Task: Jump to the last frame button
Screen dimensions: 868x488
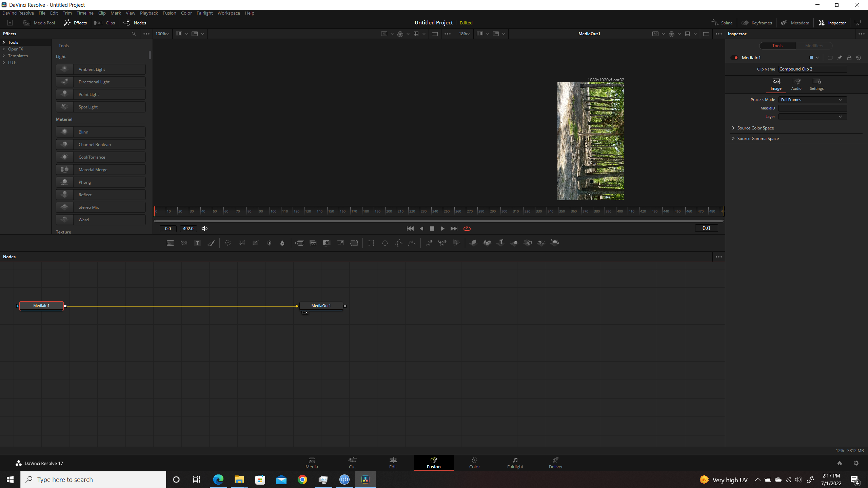Action: click(x=454, y=229)
